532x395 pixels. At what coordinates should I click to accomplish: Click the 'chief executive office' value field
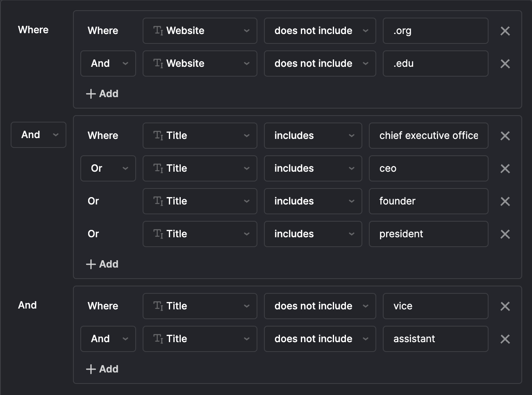[x=428, y=136]
